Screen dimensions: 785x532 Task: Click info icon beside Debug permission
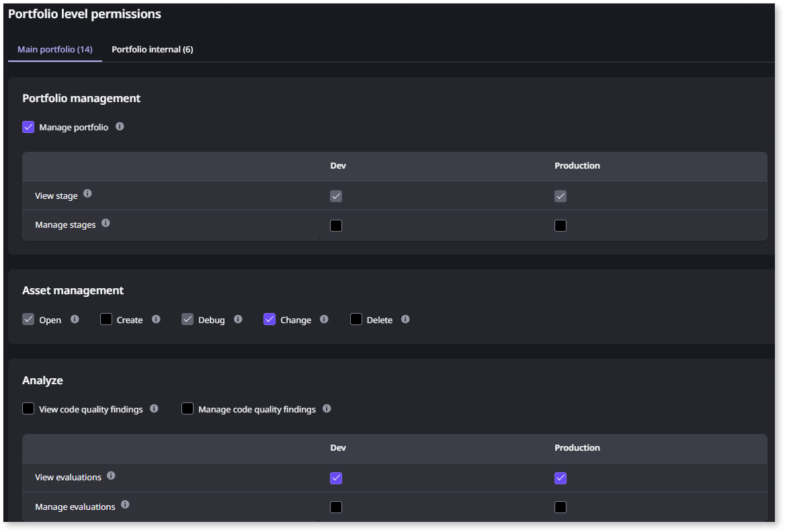239,319
